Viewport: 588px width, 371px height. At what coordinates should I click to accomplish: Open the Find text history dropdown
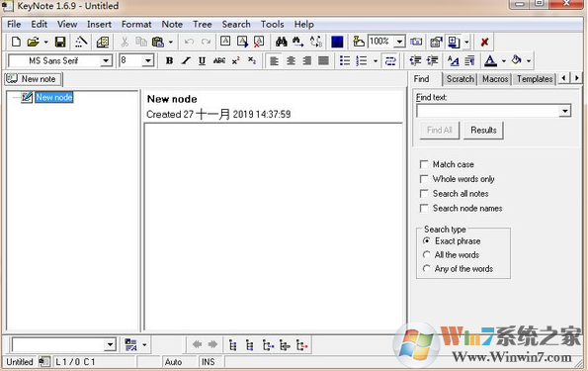tap(564, 111)
